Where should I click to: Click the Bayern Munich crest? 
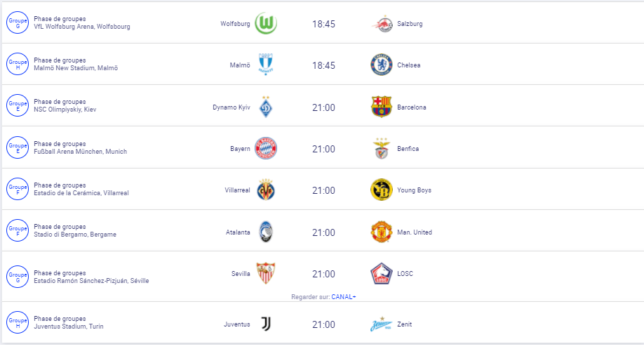tap(266, 148)
